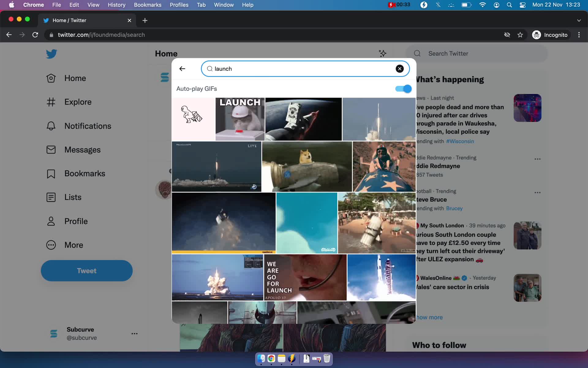The height and width of the screenshot is (368, 588).
Task: Open Spotlight search in menu bar
Action: [509, 5]
